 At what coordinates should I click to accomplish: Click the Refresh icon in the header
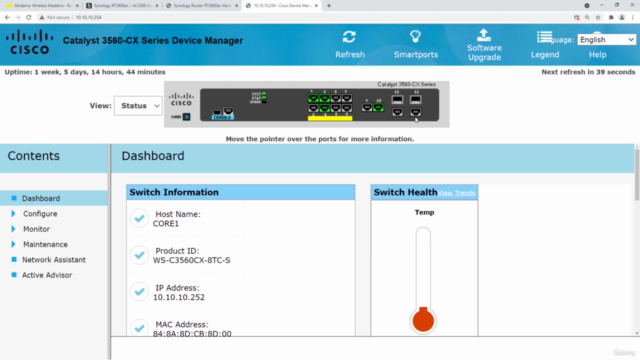(349, 37)
